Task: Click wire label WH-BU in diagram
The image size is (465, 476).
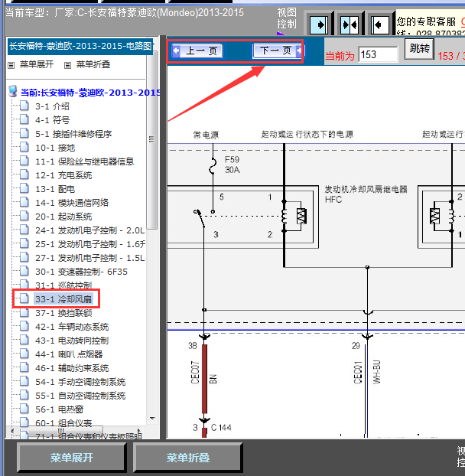Action: click(376, 372)
